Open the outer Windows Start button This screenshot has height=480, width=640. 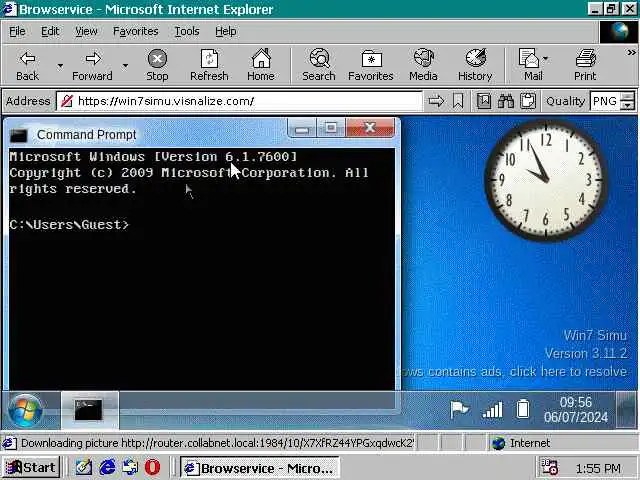[x=31, y=467]
